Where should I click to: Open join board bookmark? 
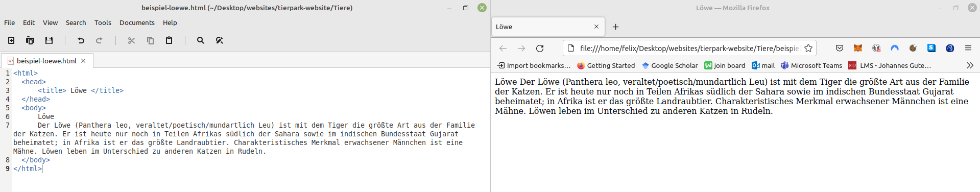(x=725, y=65)
